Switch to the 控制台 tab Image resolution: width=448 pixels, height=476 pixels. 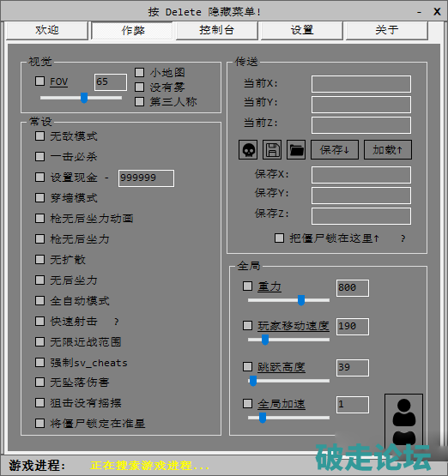(x=217, y=30)
